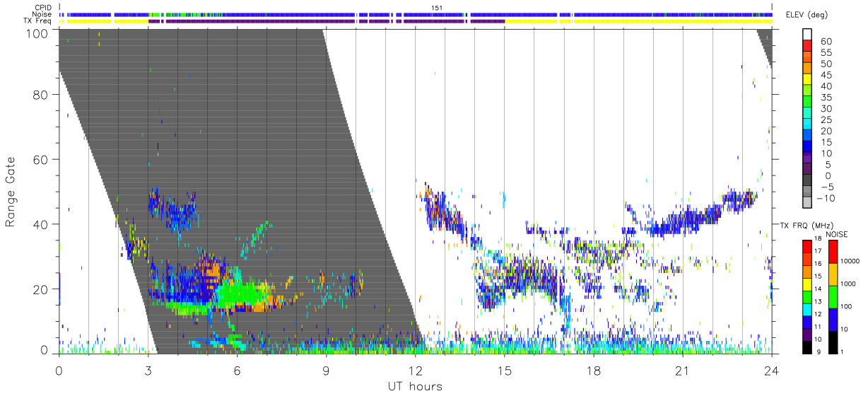Select the yellow 40–45 degree elevation swatch
The width and height of the screenshot is (868, 401).
808,80
